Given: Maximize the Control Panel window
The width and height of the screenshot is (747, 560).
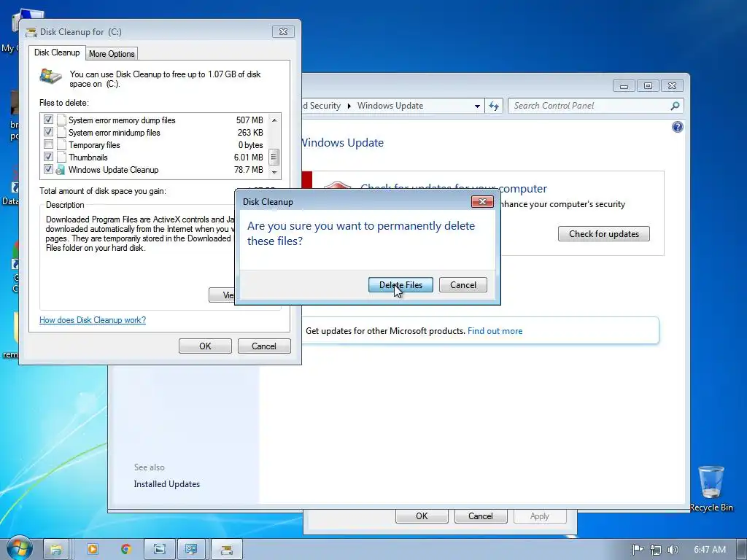Looking at the screenshot, I should pos(648,86).
